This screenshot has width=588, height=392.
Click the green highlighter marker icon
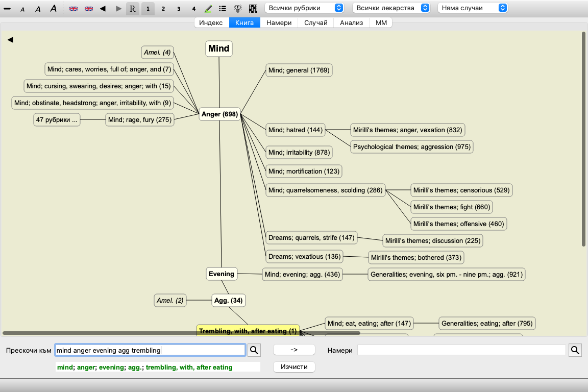208,9
